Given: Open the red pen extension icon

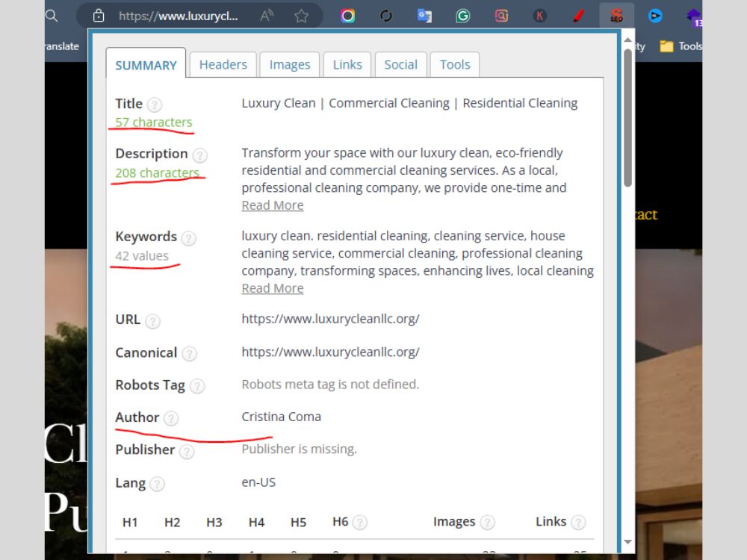Looking at the screenshot, I should pyautogui.click(x=578, y=16).
